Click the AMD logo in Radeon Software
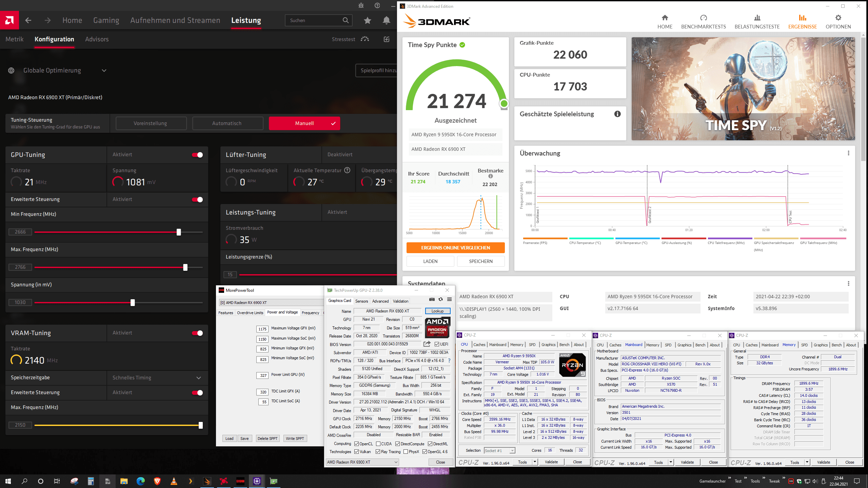The height and width of the screenshot is (488, 868). tap(9, 20)
